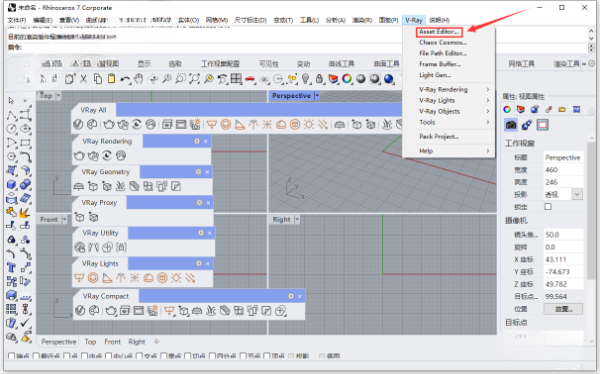Click the blue Render sphere icon
The width and height of the screenshot is (600, 374).
click(x=389, y=79)
